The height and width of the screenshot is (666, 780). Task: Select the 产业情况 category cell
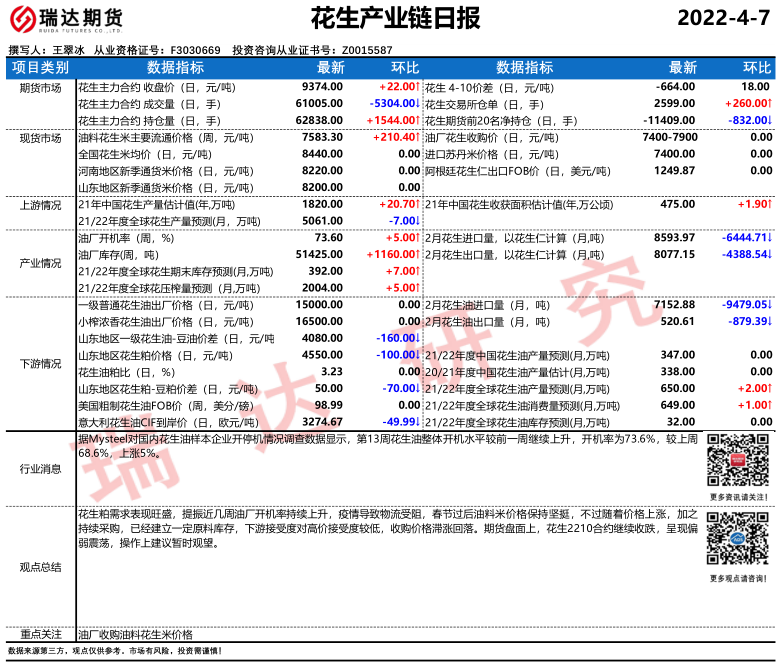tap(40, 263)
